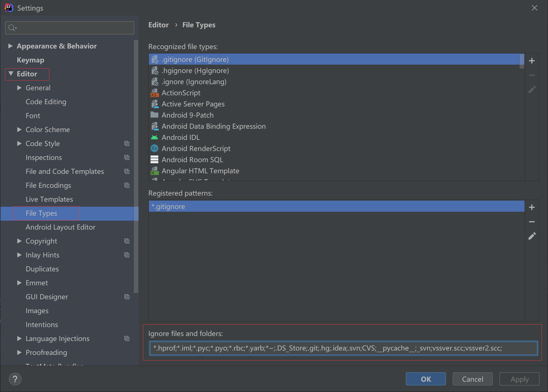Click the Ignore files and folders field

(343, 348)
